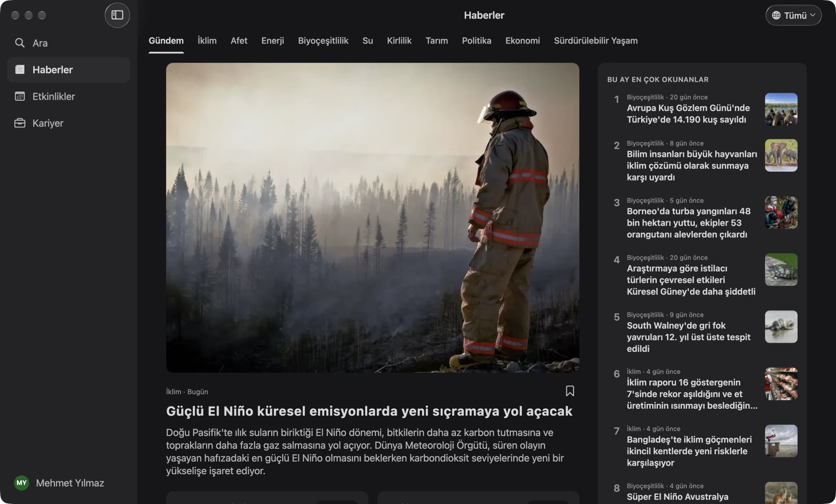Click the MY user avatar
The height and width of the screenshot is (504, 836).
click(x=21, y=483)
